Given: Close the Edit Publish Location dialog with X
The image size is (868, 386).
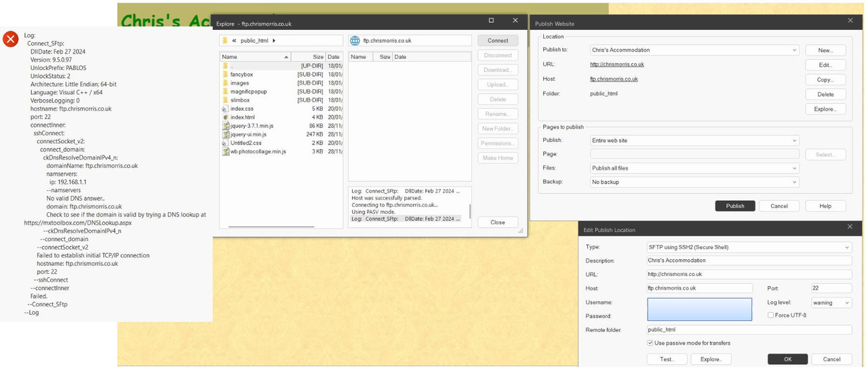Looking at the screenshot, I should point(850,227).
